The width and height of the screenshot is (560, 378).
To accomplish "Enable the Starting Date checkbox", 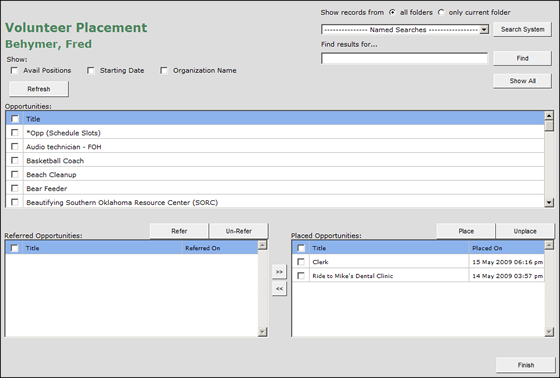I will tap(91, 71).
